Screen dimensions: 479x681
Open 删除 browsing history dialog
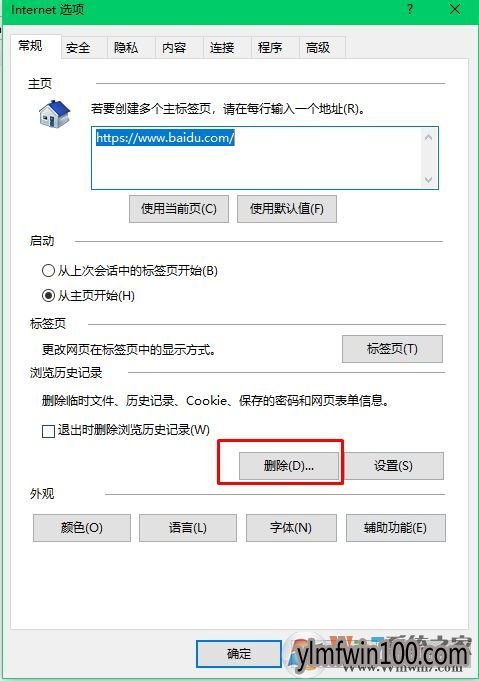coord(289,466)
